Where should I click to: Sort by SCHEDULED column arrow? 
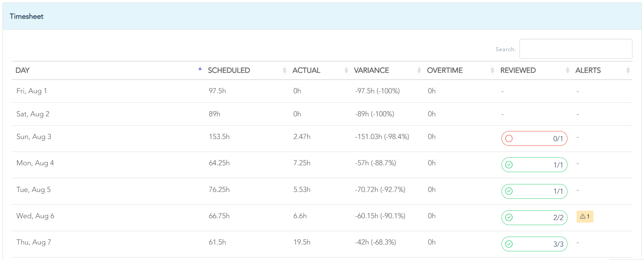point(284,70)
